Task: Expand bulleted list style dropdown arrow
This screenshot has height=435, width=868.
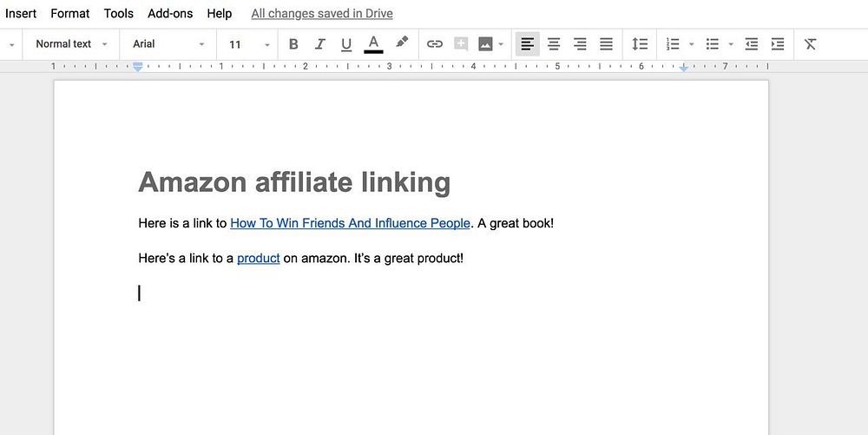Action: [731, 44]
